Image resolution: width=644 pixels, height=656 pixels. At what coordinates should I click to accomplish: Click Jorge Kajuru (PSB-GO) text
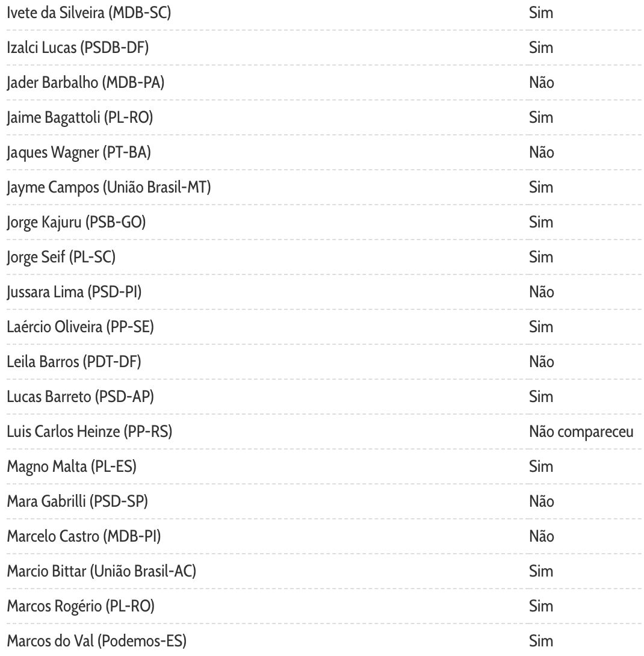(x=76, y=222)
